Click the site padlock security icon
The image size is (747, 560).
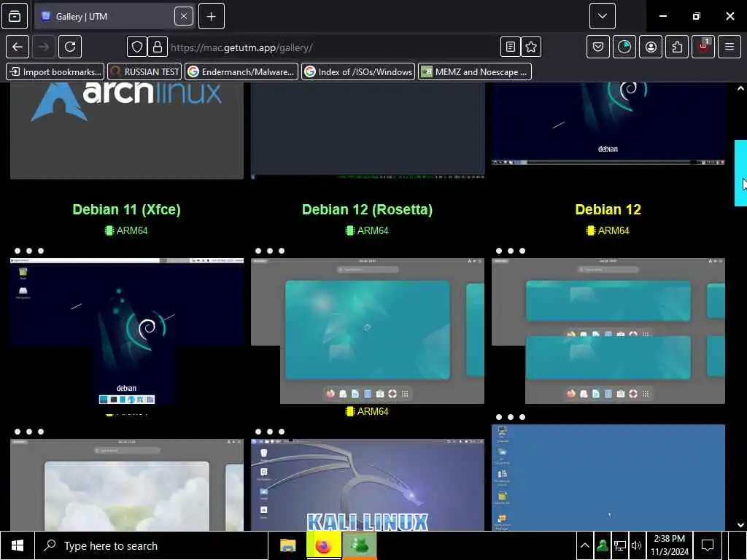[x=158, y=47]
